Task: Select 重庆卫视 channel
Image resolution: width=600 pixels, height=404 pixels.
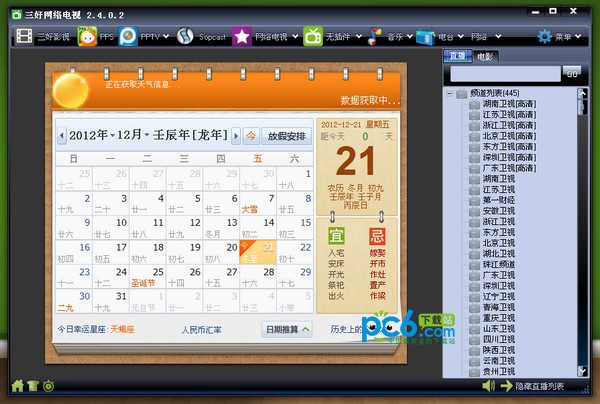Action: (499, 318)
